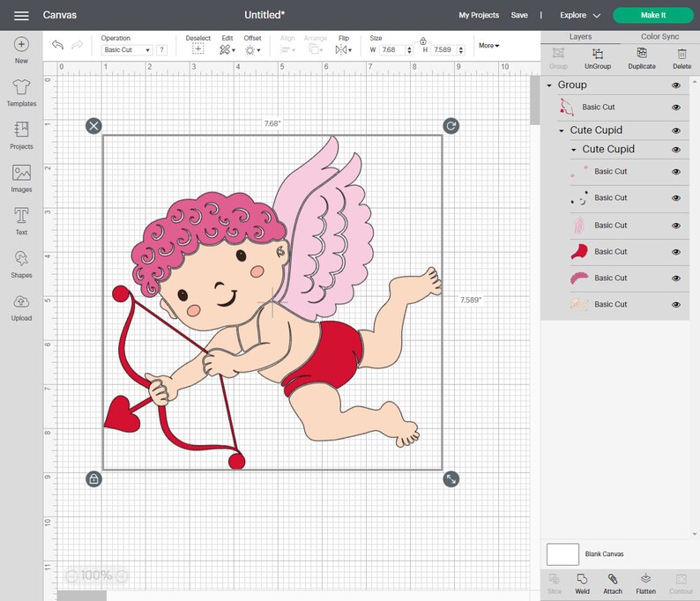Collapse the top Group in layers
The height and width of the screenshot is (601, 700).
[x=549, y=85]
